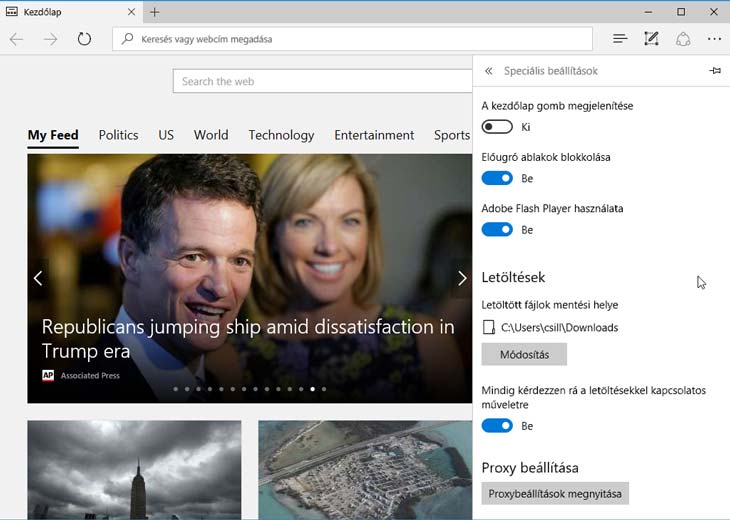The image size is (730, 520).
Task: Click the Share icon in toolbar
Action: point(684,39)
